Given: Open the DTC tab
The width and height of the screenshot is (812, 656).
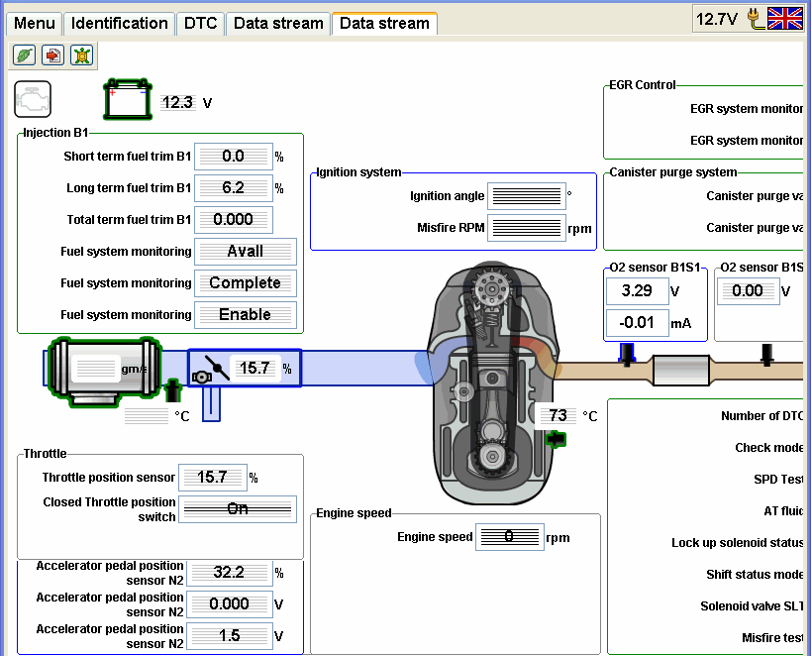Looking at the screenshot, I should 200,23.
